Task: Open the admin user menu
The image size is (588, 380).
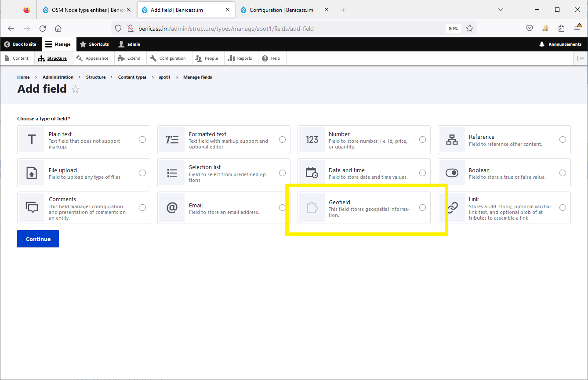Action: click(130, 44)
